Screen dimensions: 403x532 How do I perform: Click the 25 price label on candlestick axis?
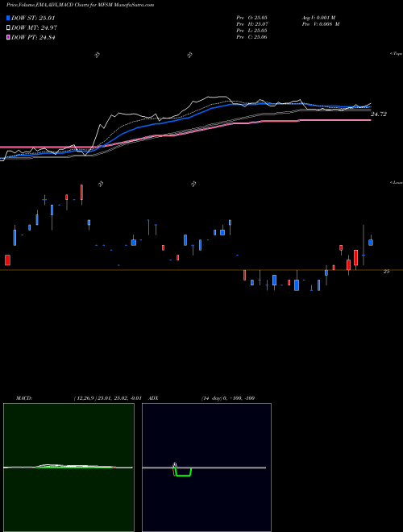click(x=386, y=272)
